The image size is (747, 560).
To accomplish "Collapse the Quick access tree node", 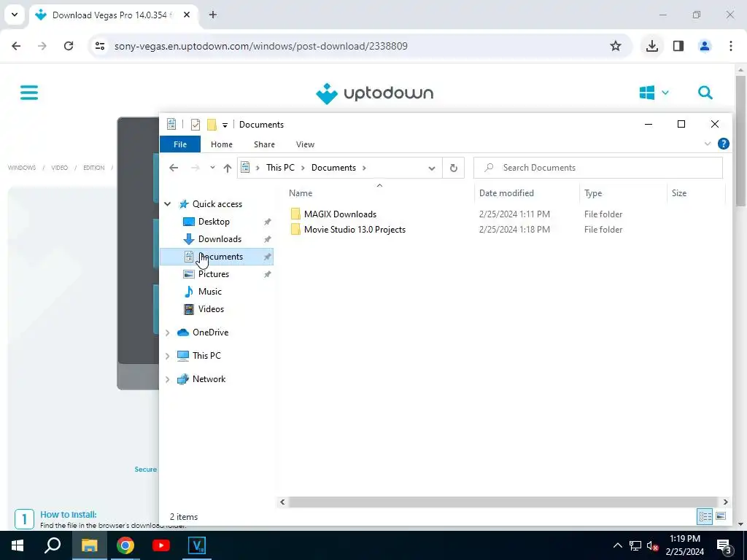I will (x=168, y=204).
